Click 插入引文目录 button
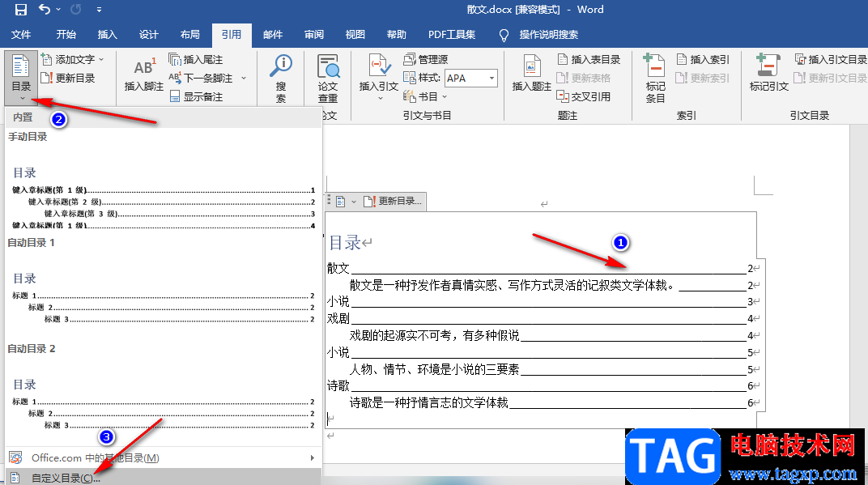Viewport: 868px width, 485px height. [x=831, y=59]
